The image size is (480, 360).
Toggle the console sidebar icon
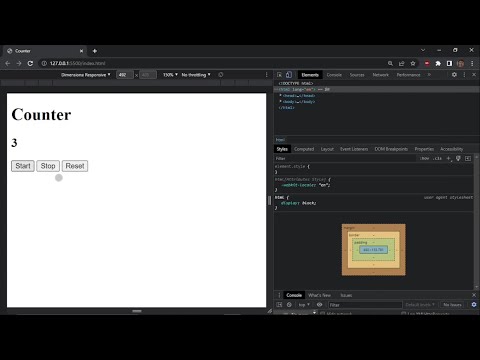(x=279, y=305)
